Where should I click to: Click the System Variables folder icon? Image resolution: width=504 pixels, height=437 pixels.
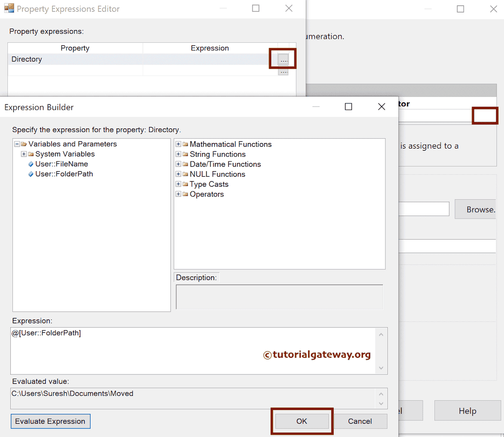point(31,154)
